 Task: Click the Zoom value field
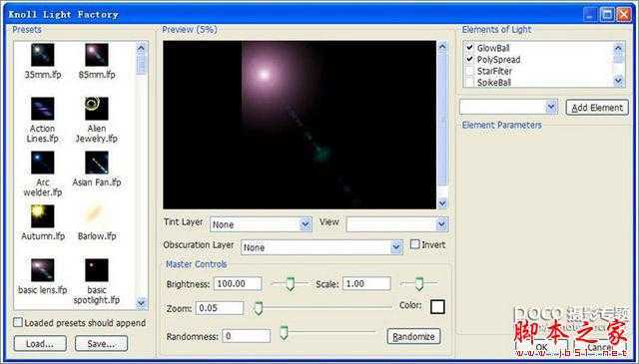coord(220,308)
